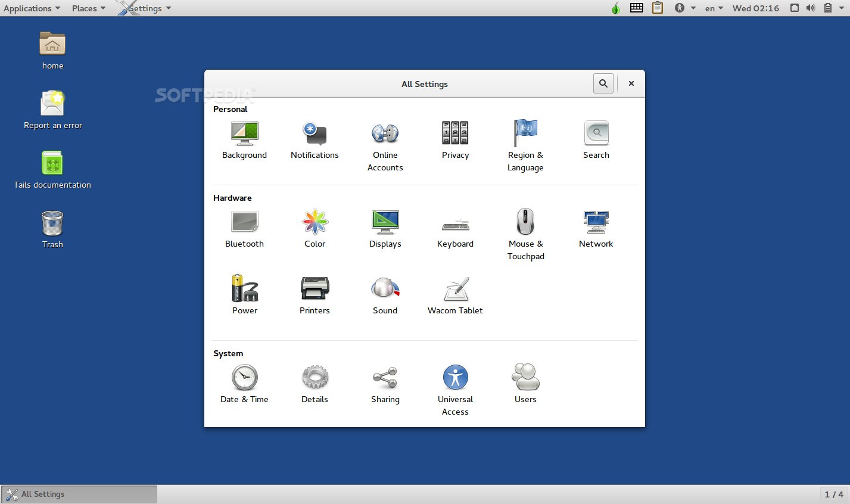The height and width of the screenshot is (504, 850).
Task: Open the en keyboard layout dropdown
Action: pyautogui.click(x=714, y=8)
